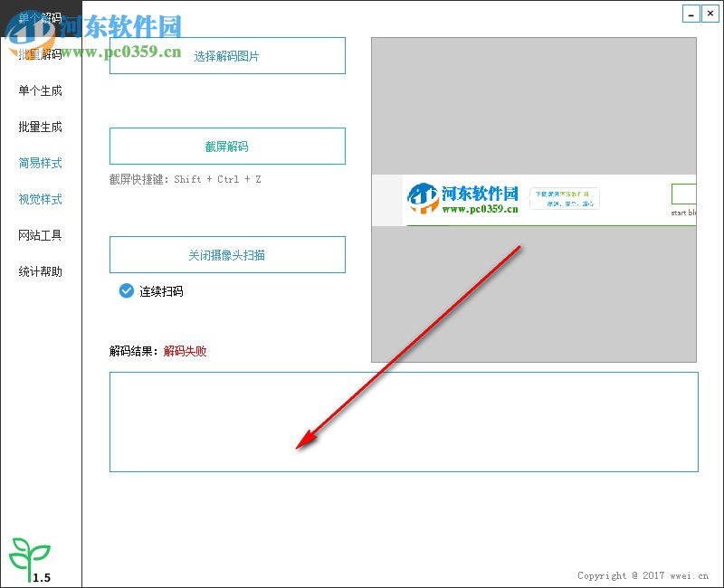Image resolution: width=724 pixels, height=588 pixels.
Task: Open the 单个生成 tab
Action: [39, 90]
